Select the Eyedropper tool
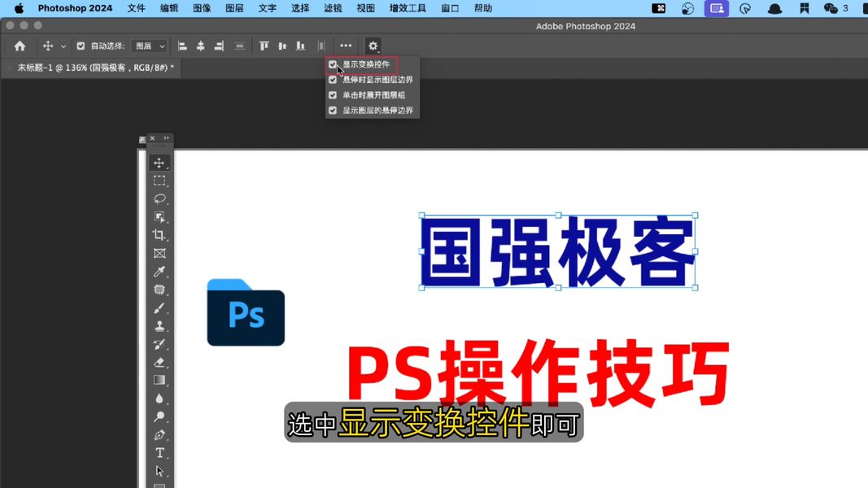The image size is (868, 488). [x=159, y=272]
